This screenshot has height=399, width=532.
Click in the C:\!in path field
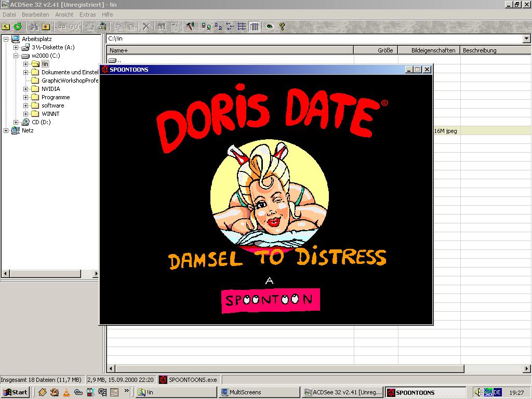[314, 39]
